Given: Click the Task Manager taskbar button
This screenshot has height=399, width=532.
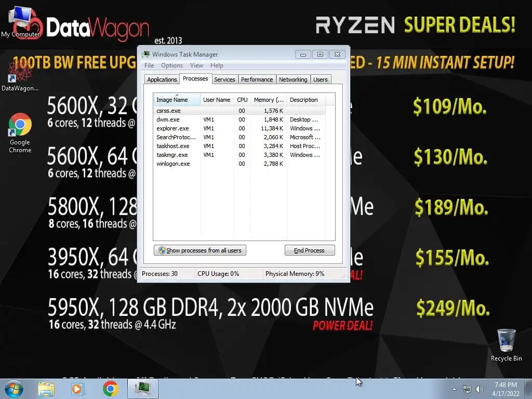Looking at the screenshot, I should (x=143, y=389).
